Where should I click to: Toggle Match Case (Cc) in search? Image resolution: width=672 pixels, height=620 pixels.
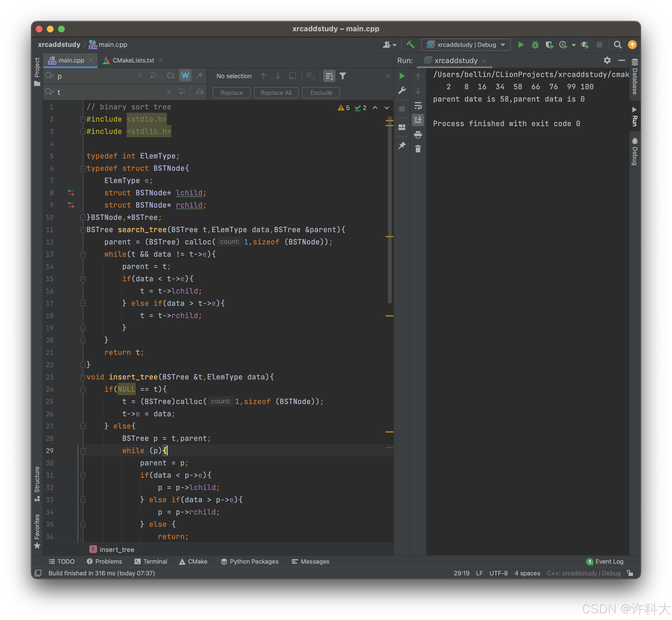(171, 76)
